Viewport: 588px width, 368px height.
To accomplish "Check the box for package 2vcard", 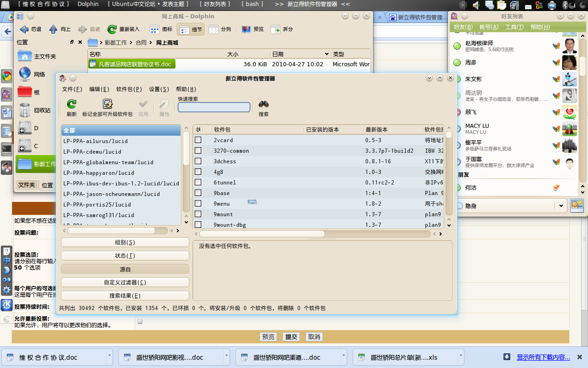I will 198,140.
